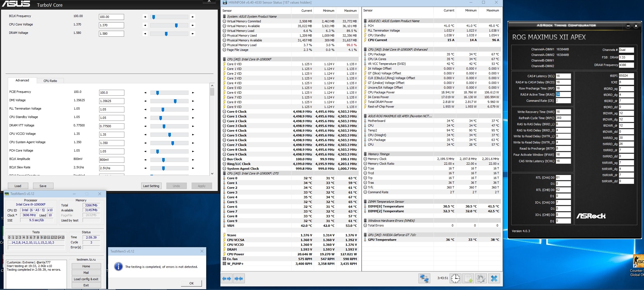Increase DRAM Voltage with right arrow
This screenshot has width=644, height=290.
[193, 34]
